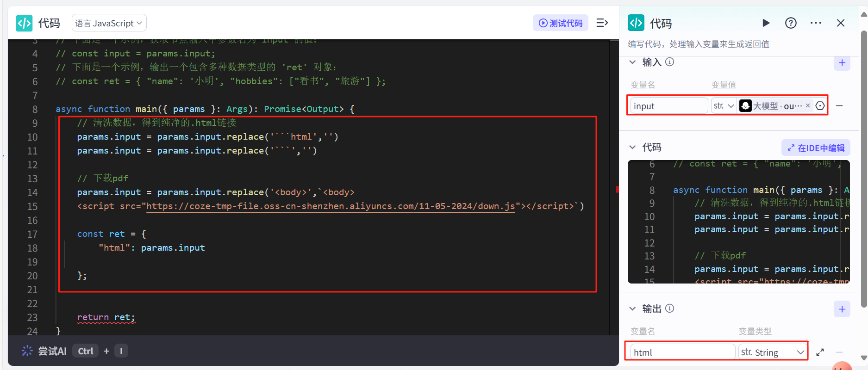868x370 pixels.
Task: Click the input variable name field
Action: coord(668,106)
